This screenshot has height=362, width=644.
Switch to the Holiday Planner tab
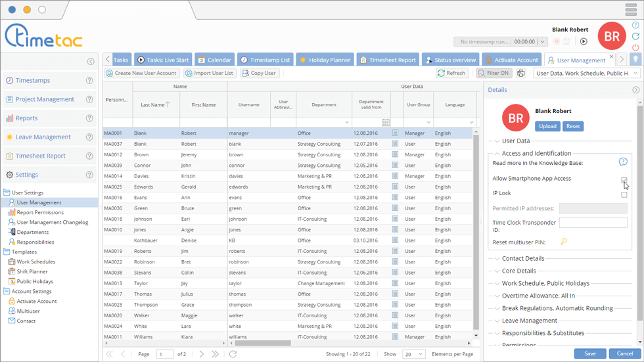pos(325,60)
